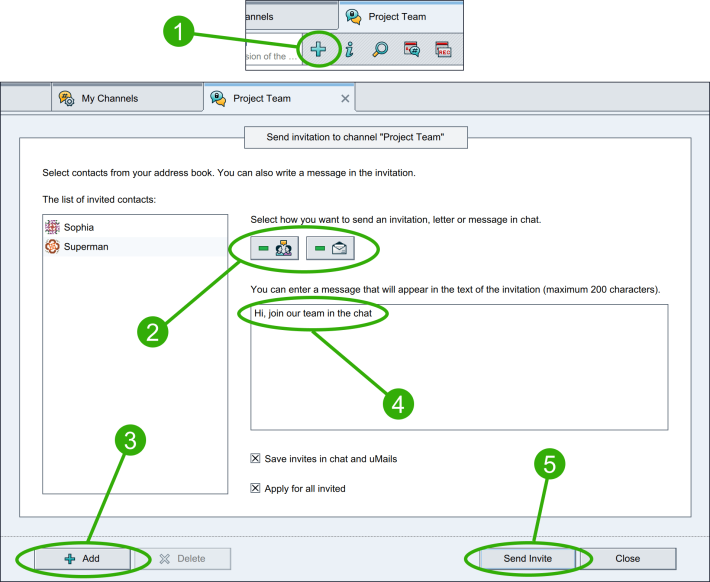
Task: Switch to My Channels tab
Action: click(x=127, y=98)
